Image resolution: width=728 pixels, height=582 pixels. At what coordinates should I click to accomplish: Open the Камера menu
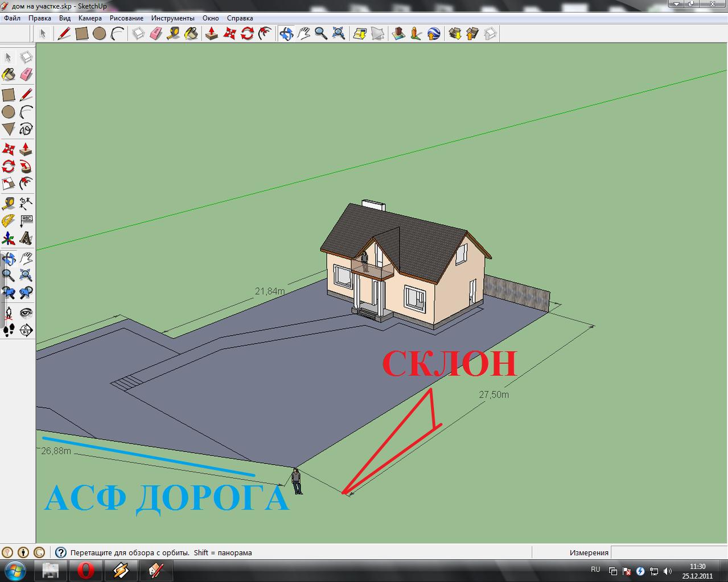[90, 18]
